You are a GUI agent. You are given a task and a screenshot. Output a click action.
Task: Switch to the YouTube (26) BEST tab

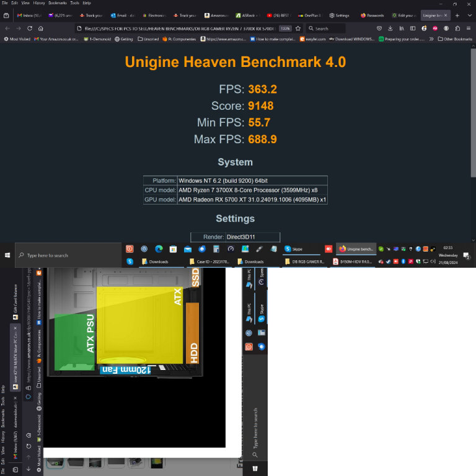(278, 15)
